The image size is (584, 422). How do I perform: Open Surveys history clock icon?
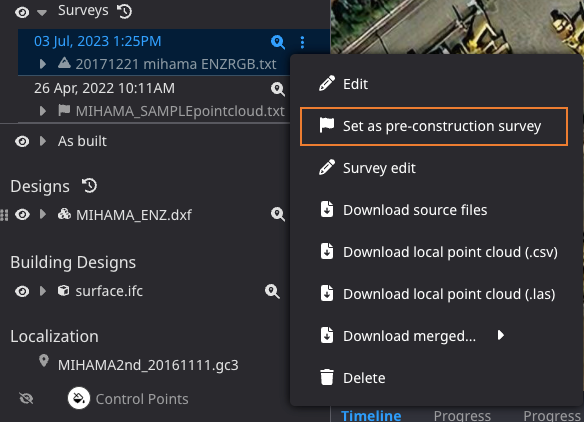coord(124,11)
